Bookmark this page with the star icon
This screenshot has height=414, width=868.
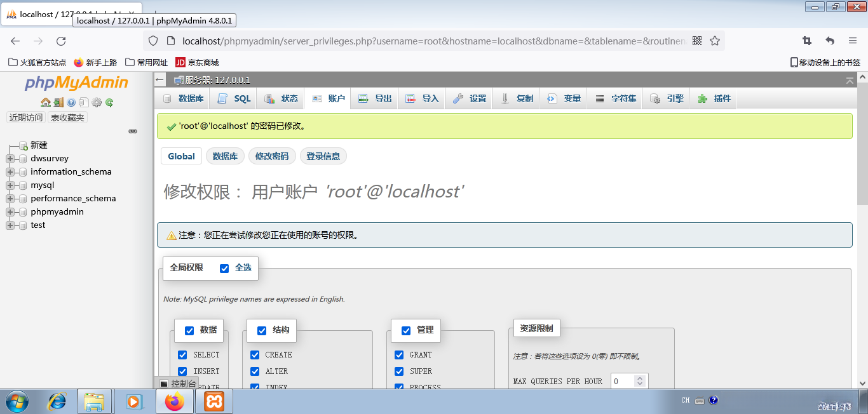715,41
